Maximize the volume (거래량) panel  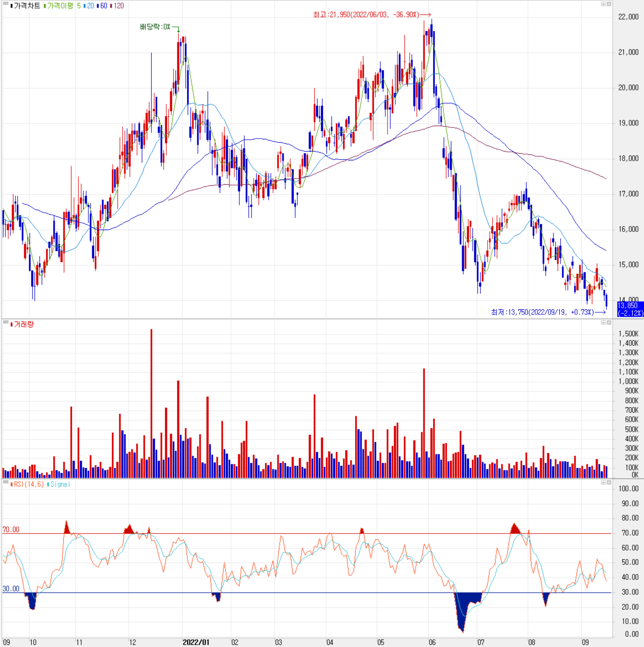[603, 323]
